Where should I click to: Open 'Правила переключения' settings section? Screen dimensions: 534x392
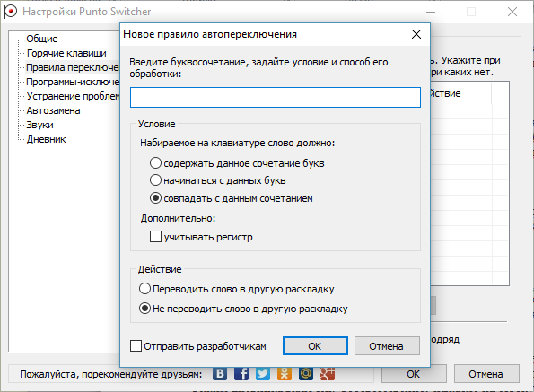pos(73,67)
